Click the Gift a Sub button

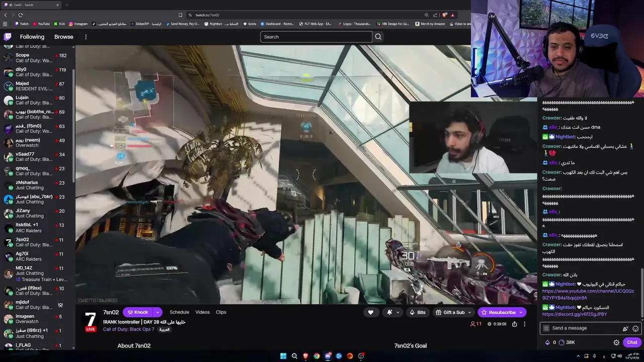[x=450, y=312]
